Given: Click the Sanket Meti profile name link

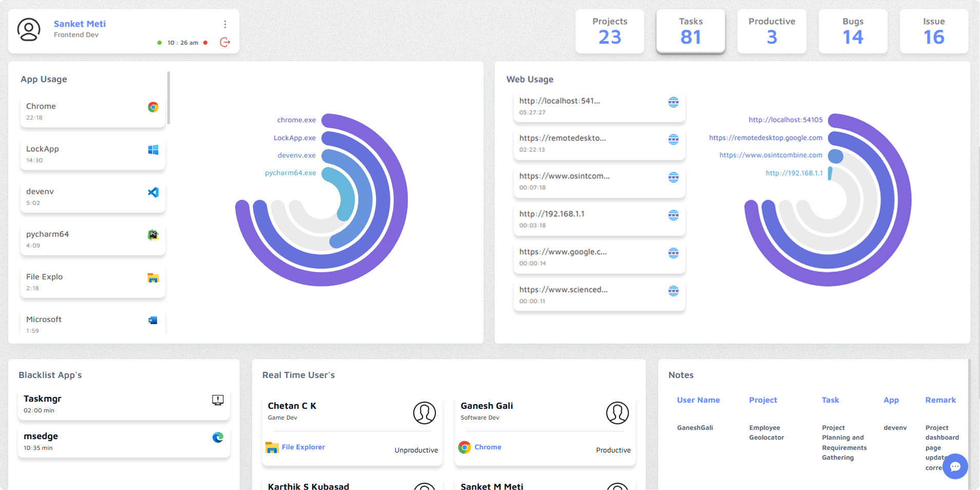Looking at the screenshot, I should coord(80,24).
